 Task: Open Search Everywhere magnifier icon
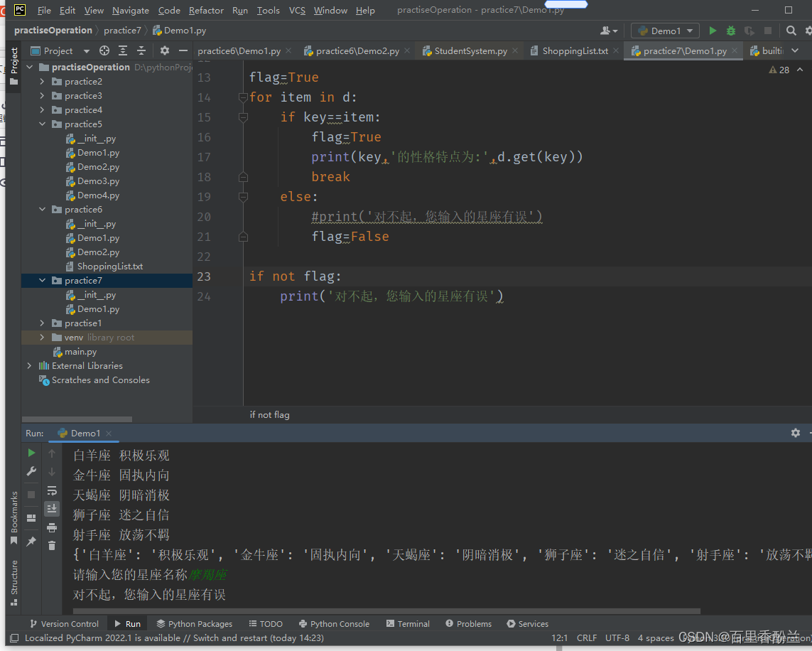791,31
